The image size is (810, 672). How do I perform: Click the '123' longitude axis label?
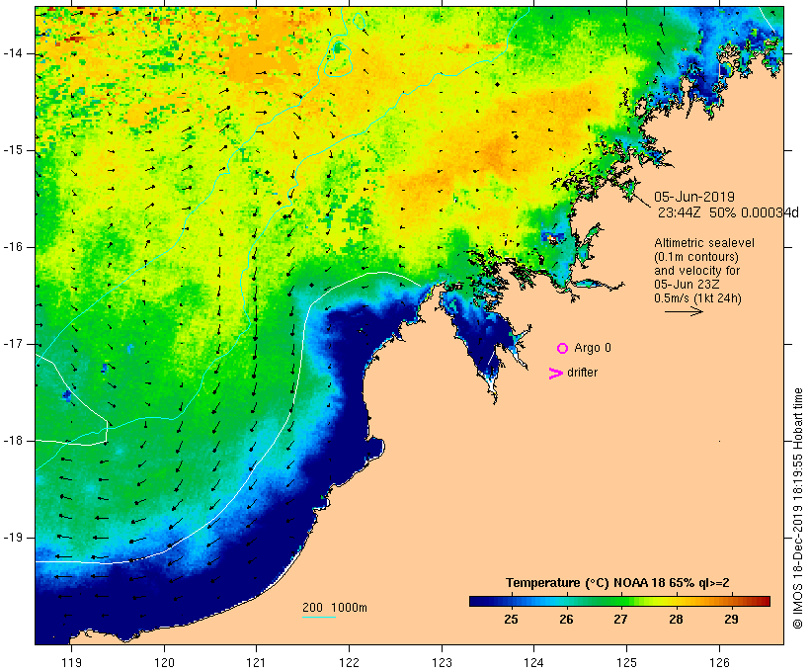coord(442,662)
